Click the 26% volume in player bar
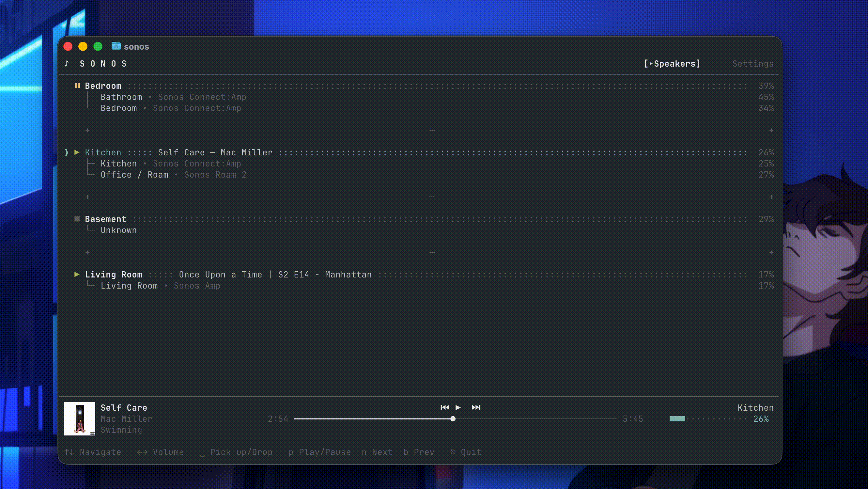 (761, 419)
